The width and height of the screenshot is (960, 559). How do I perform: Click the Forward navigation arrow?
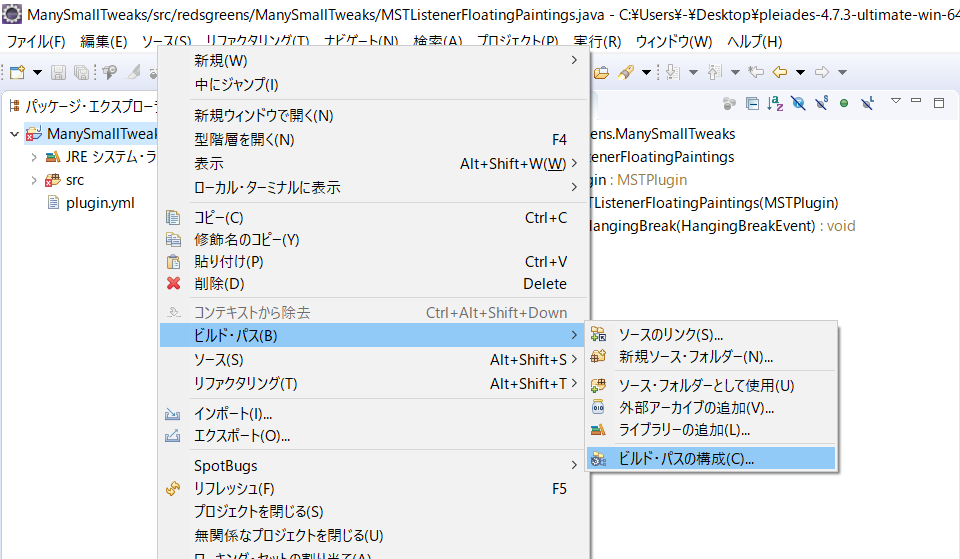pyautogui.click(x=822, y=72)
